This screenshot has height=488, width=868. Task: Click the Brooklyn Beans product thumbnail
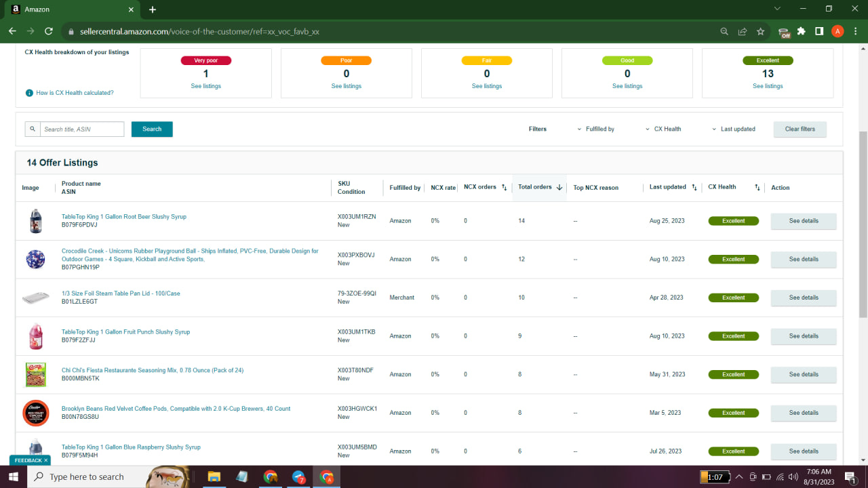tap(35, 413)
